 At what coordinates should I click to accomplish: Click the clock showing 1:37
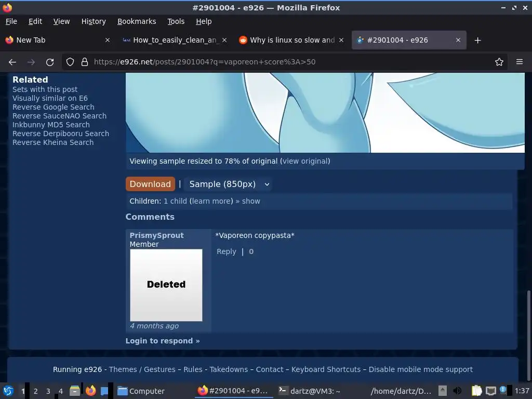tap(522, 391)
